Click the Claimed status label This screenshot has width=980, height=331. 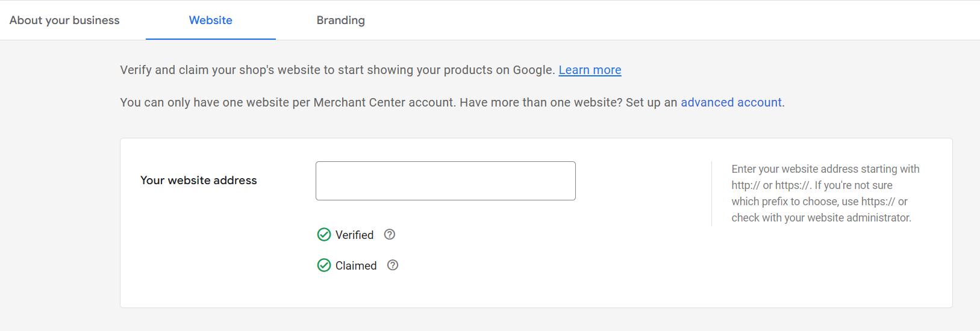point(356,265)
